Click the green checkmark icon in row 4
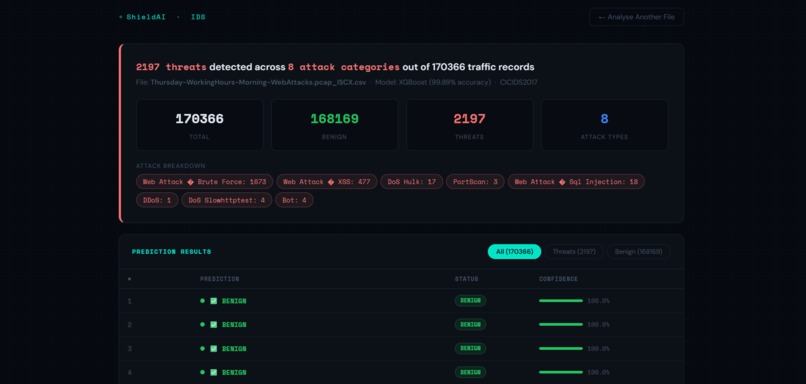This screenshot has width=806, height=384. 213,372
